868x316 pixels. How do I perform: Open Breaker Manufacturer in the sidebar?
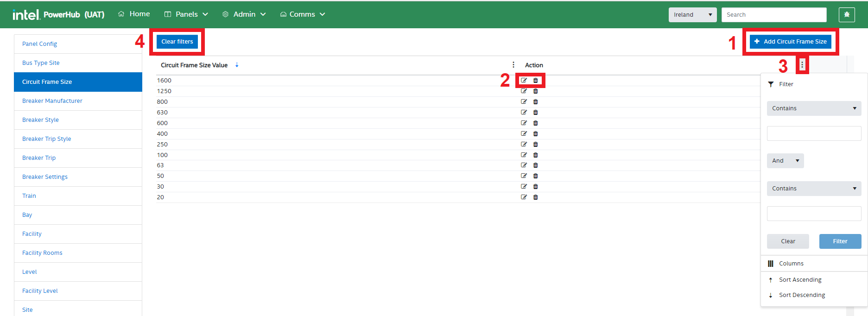point(52,101)
